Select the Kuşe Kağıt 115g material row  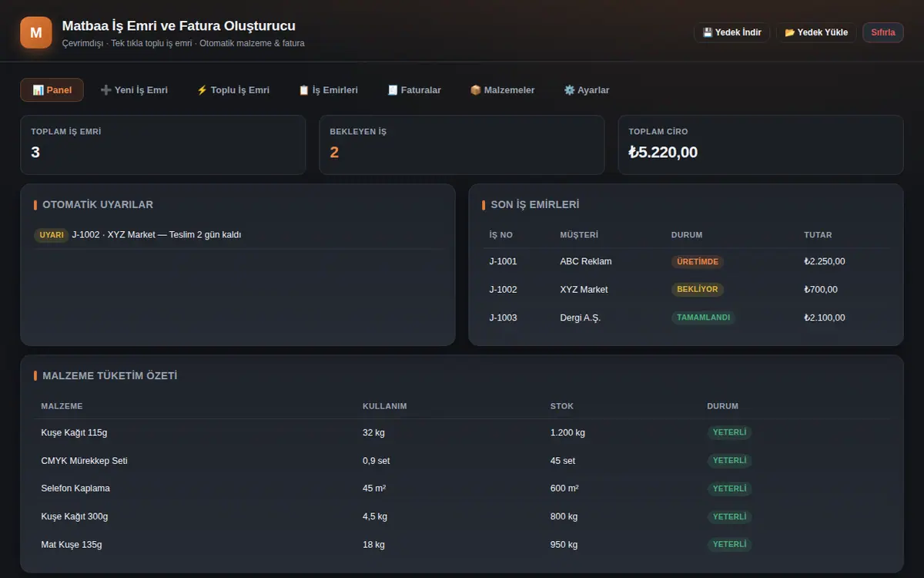click(x=462, y=432)
